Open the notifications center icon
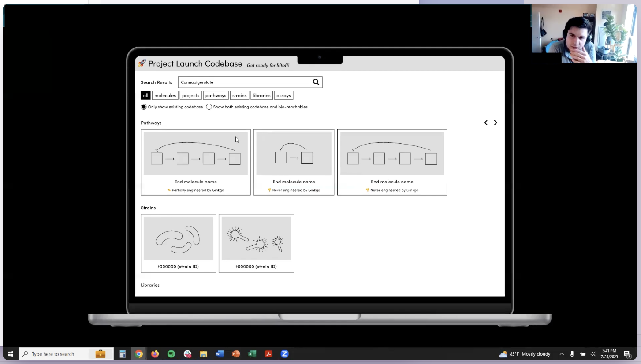This screenshot has height=364, width=641. (x=627, y=354)
